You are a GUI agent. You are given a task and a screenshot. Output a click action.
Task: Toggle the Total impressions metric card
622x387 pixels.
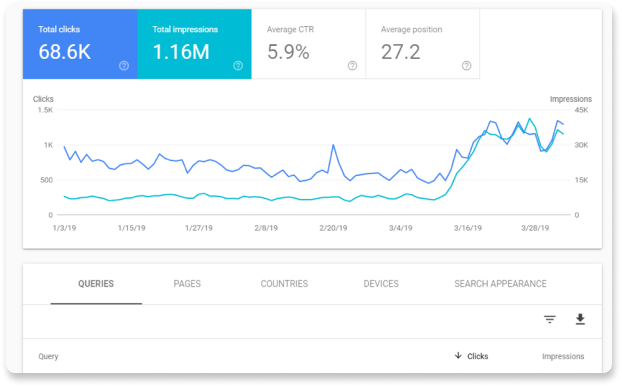pyautogui.click(x=194, y=44)
